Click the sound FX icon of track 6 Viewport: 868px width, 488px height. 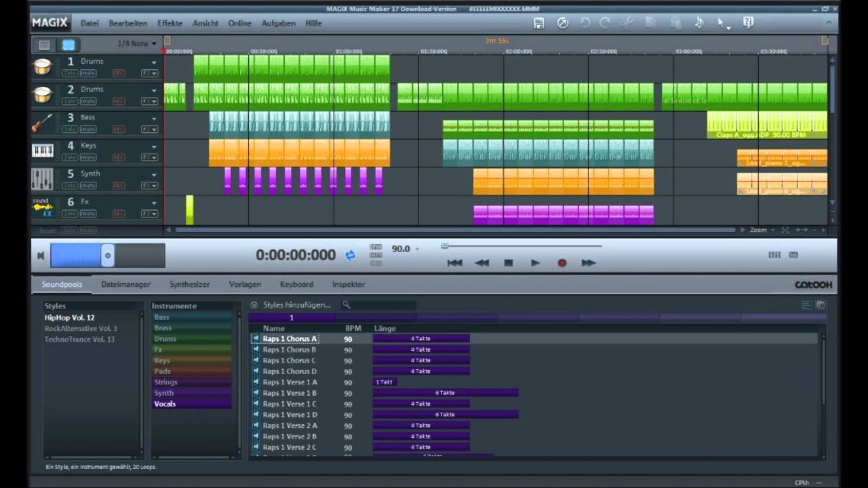click(42, 207)
